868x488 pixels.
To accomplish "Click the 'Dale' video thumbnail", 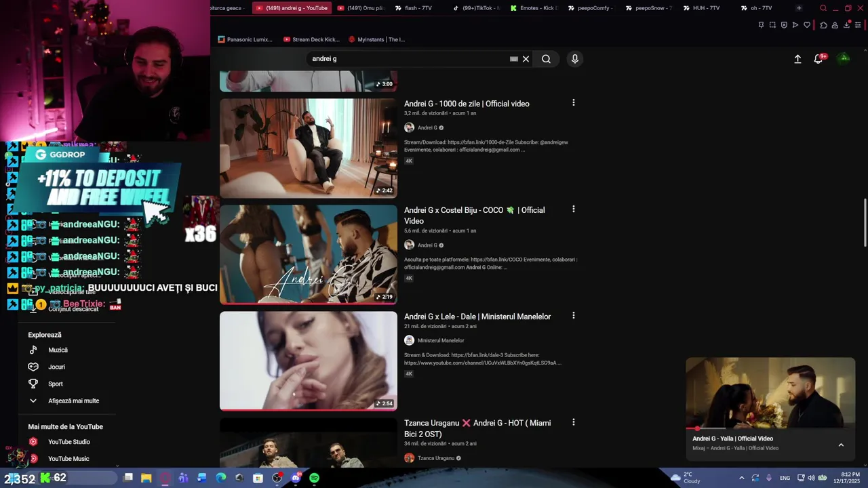I will (309, 361).
